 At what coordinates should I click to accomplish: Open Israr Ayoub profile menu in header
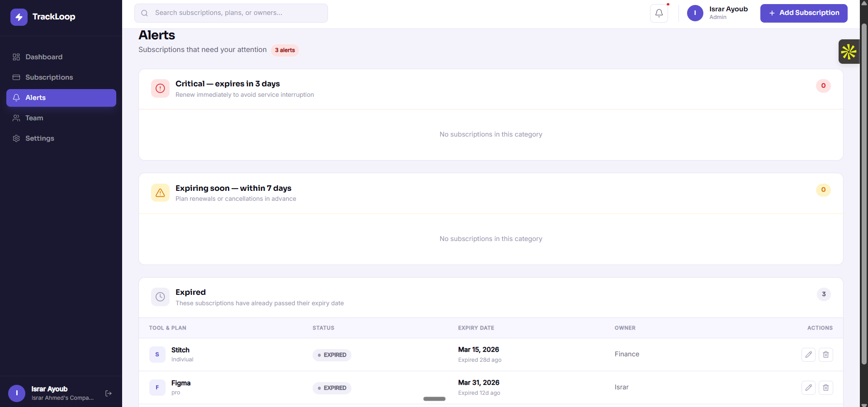click(x=718, y=13)
